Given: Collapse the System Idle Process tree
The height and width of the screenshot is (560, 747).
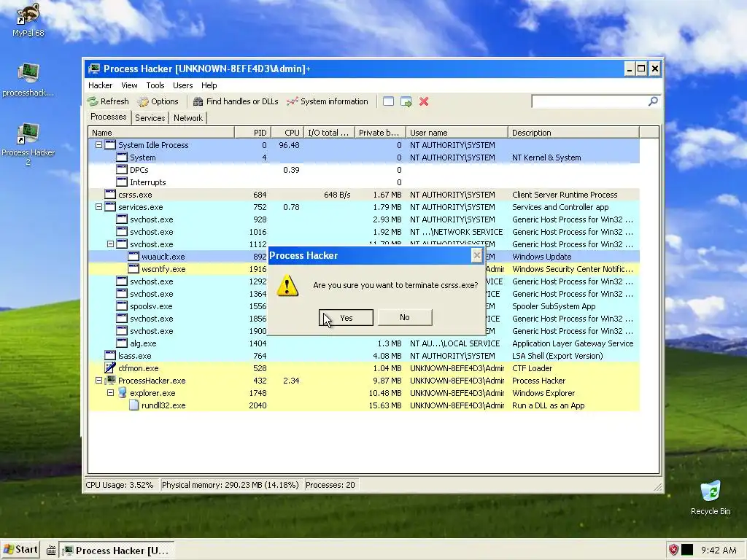Looking at the screenshot, I should tap(98, 145).
